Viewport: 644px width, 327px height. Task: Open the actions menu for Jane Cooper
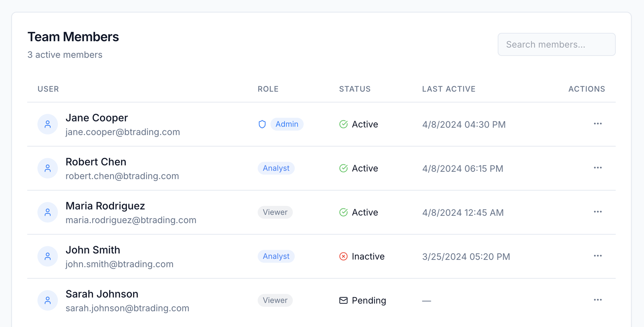pyautogui.click(x=597, y=124)
